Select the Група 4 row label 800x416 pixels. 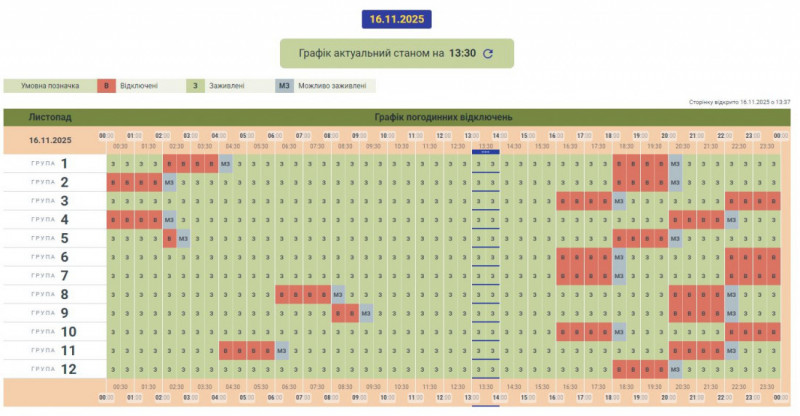pos(50,220)
